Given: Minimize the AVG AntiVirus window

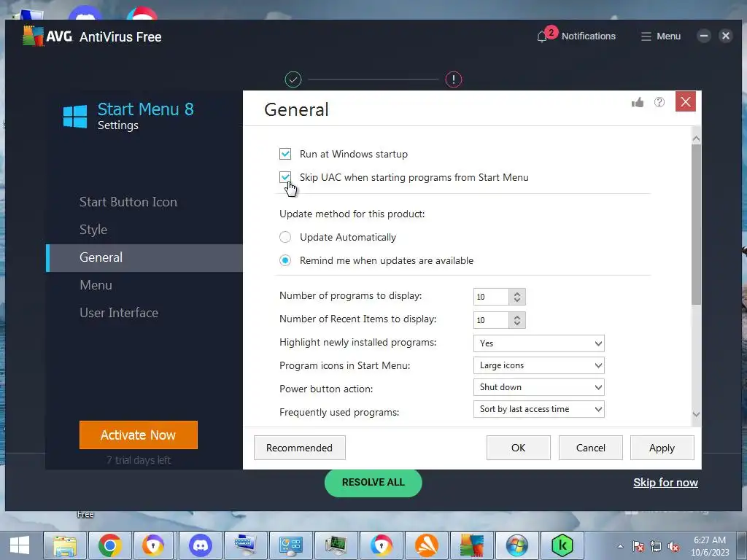Looking at the screenshot, I should coord(704,36).
